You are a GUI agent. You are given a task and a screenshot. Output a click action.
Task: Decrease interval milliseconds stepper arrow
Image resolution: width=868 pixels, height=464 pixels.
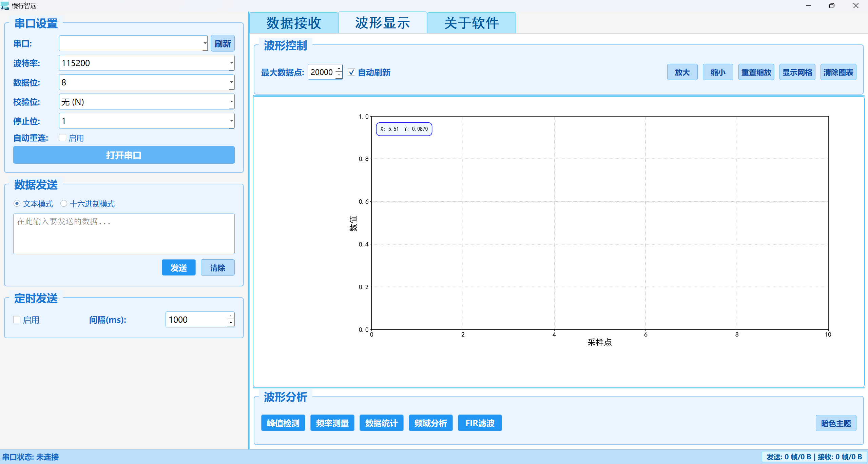[x=231, y=323]
